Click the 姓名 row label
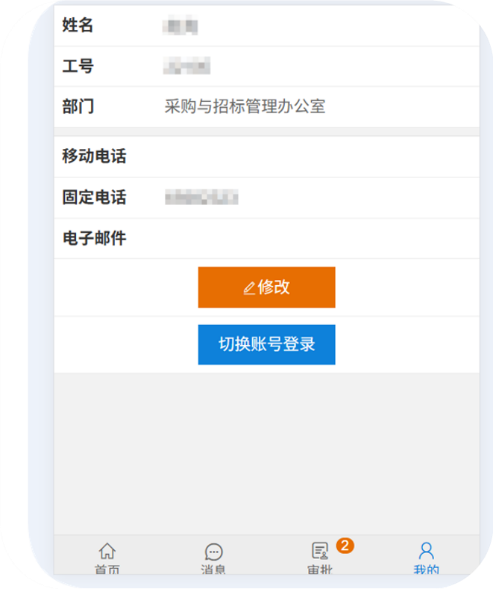The image size is (493, 589). coord(77,25)
